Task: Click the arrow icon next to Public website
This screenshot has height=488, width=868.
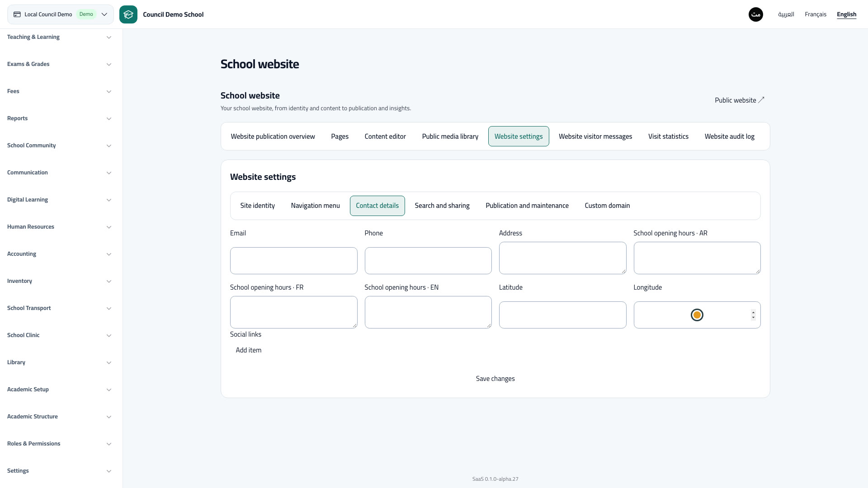Action: 761,100
